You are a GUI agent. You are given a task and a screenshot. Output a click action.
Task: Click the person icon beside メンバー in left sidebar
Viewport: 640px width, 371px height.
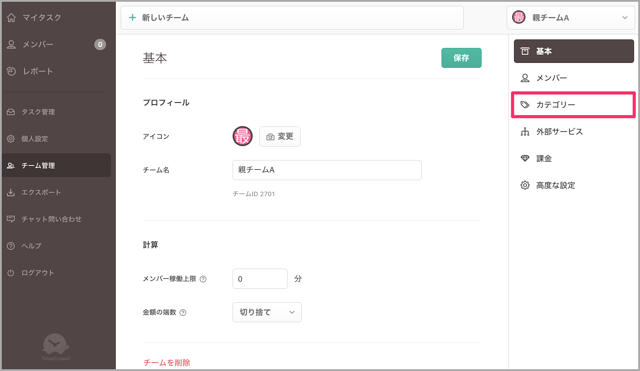point(11,44)
